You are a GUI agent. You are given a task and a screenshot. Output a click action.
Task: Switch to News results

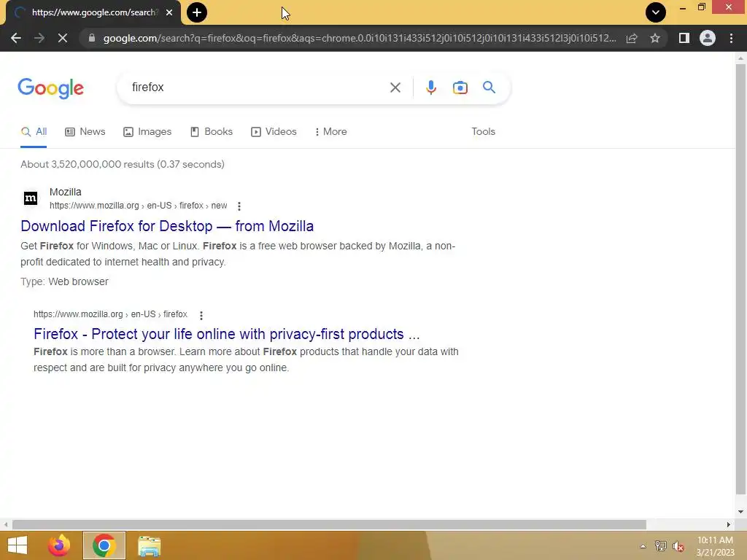[x=85, y=132]
